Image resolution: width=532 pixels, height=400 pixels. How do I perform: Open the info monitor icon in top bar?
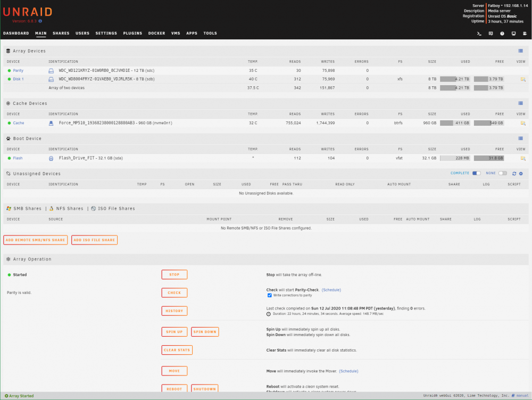click(x=514, y=34)
